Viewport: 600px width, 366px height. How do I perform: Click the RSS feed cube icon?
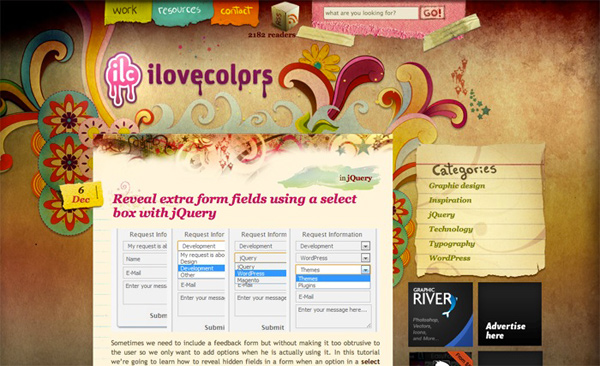(285, 16)
